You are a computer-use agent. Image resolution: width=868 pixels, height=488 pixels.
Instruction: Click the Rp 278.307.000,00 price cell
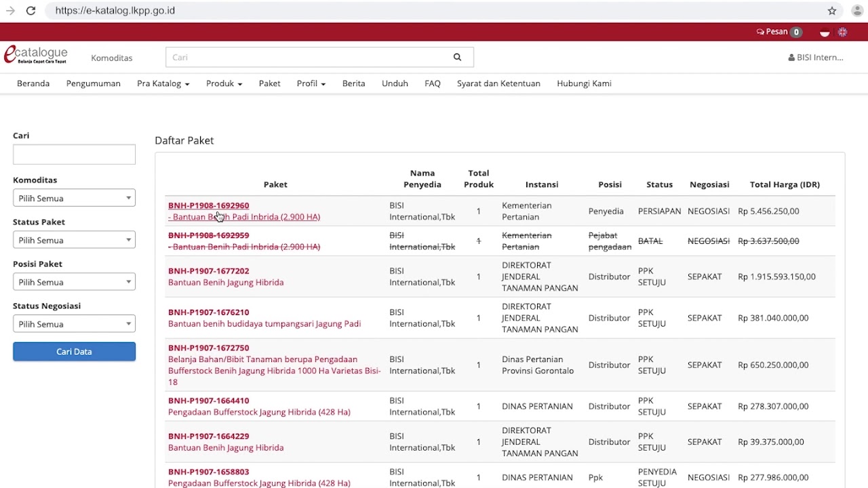tap(773, 407)
